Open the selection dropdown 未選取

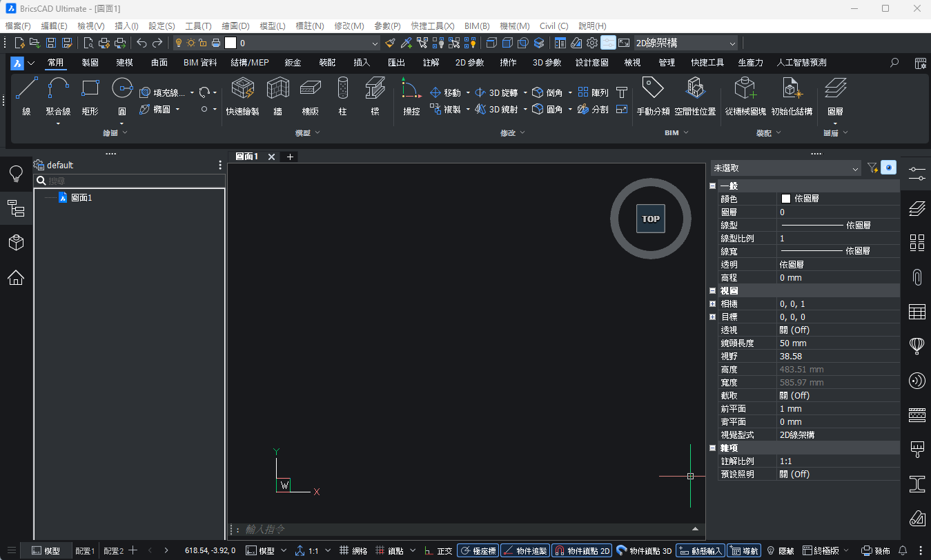[786, 168]
